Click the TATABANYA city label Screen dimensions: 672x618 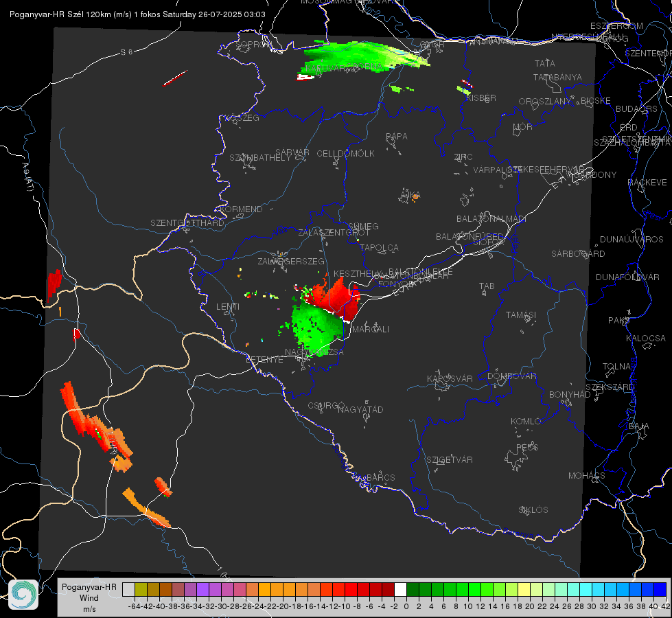[557, 77]
